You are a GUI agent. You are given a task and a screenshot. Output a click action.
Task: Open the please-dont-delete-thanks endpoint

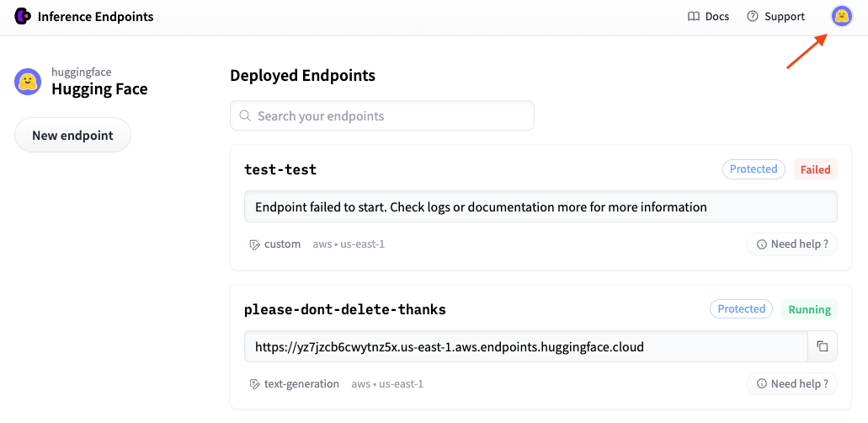click(x=345, y=309)
